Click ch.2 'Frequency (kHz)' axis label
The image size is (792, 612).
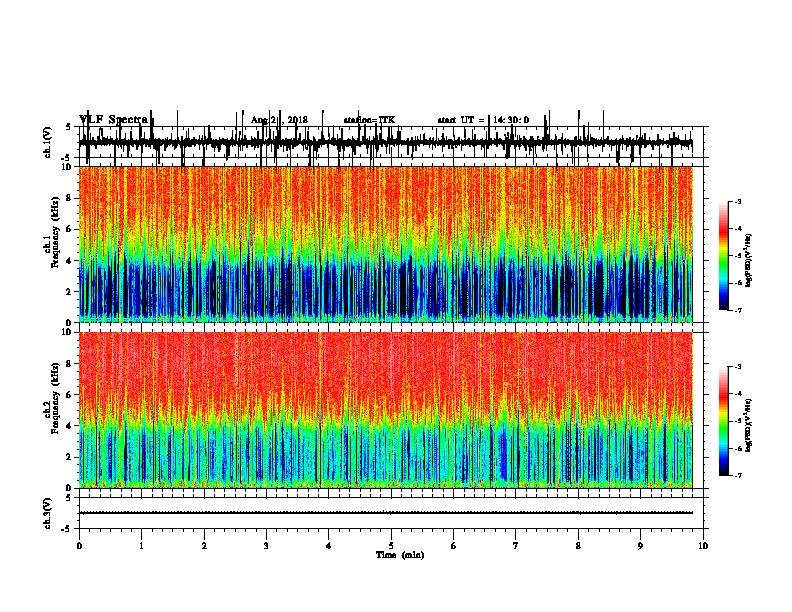pos(55,399)
